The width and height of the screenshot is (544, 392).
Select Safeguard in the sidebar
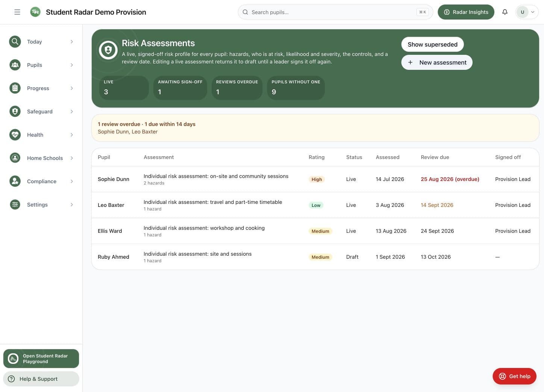(41, 112)
